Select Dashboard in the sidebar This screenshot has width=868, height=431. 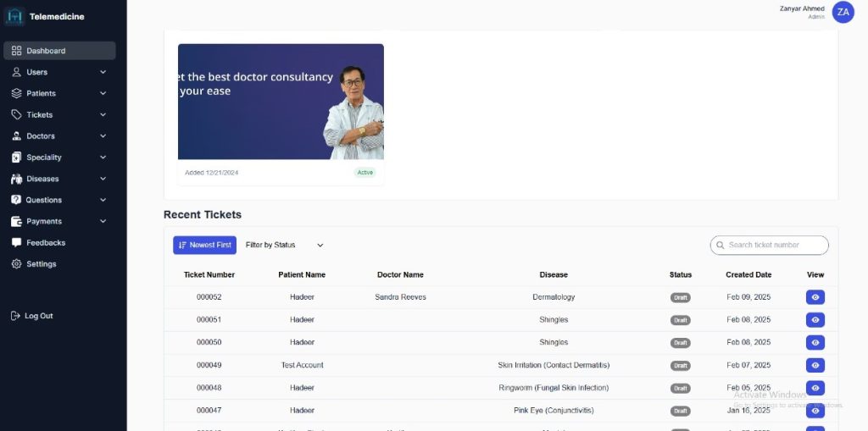pos(59,51)
